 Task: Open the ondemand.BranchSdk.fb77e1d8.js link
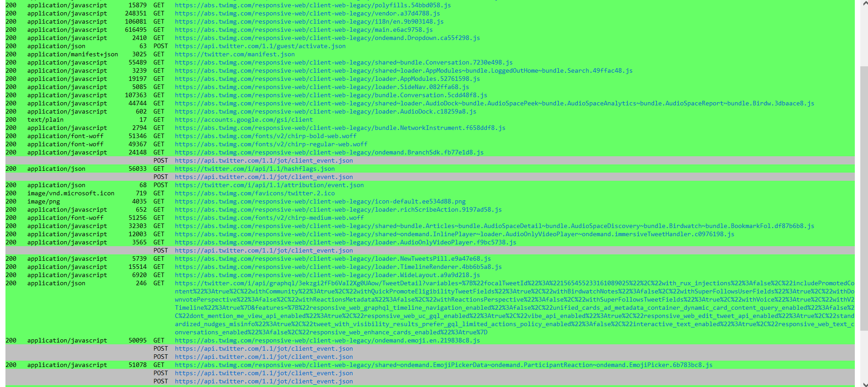tap(329, 152)
